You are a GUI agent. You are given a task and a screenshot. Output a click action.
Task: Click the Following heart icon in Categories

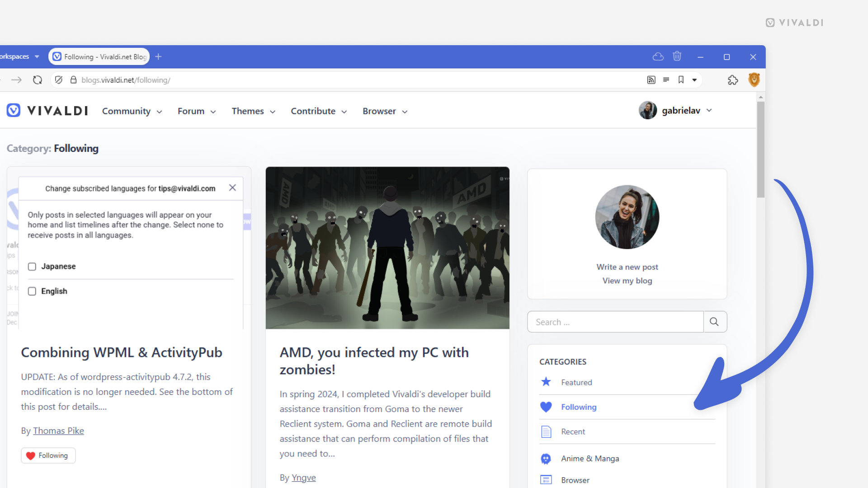pos(546,407)
